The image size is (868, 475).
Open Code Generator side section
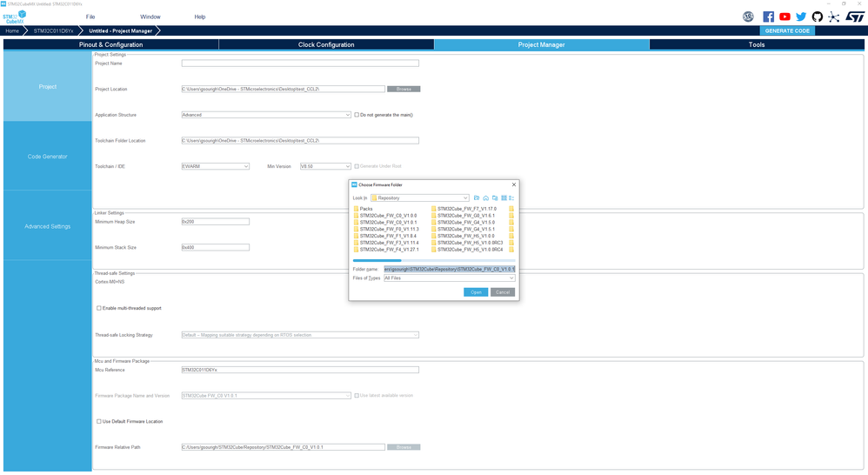pos(48,156)
